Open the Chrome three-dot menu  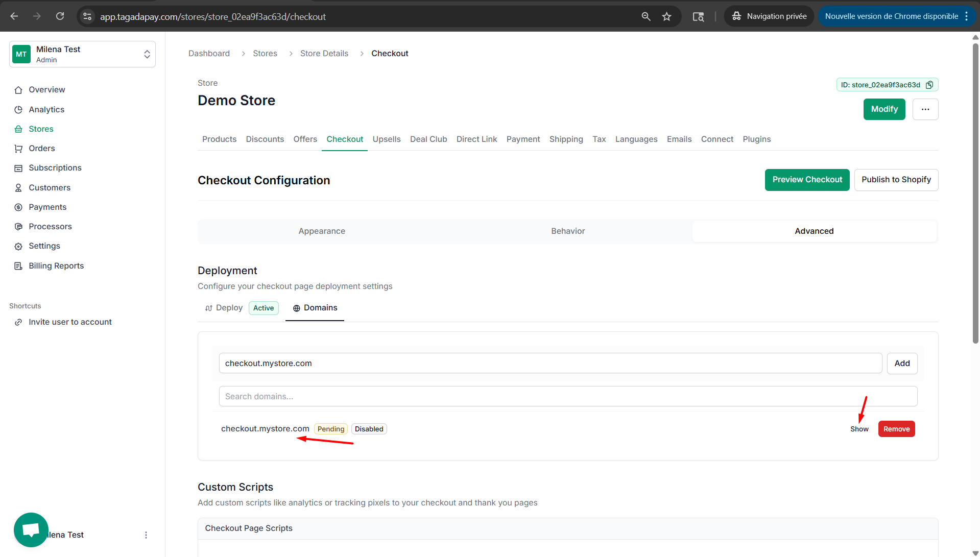click(967, 16)
